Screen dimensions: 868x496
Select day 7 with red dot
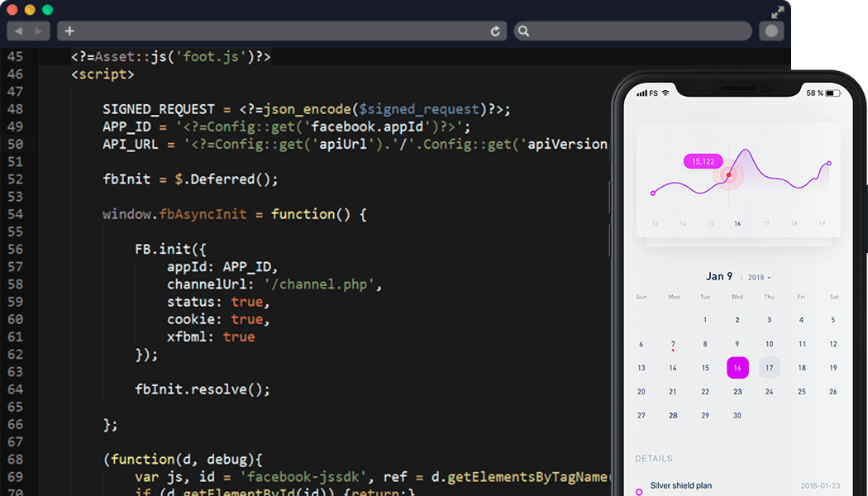[x=673, y=345]
